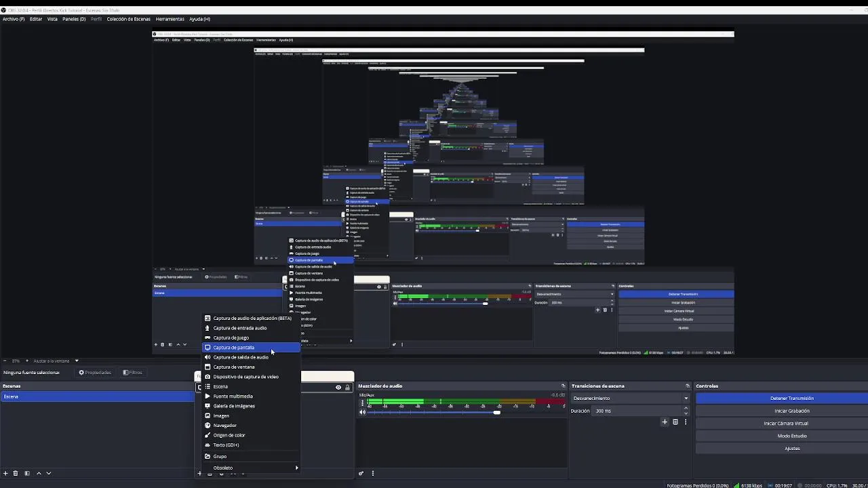
Task: Delete the selected scene with the trash icon
Action: tap(16, 473)
